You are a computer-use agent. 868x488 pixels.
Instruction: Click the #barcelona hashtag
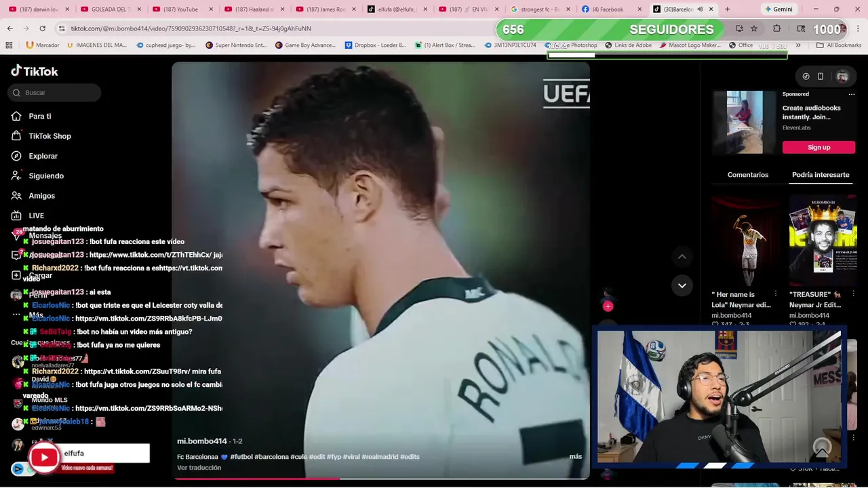click(271, 457)
